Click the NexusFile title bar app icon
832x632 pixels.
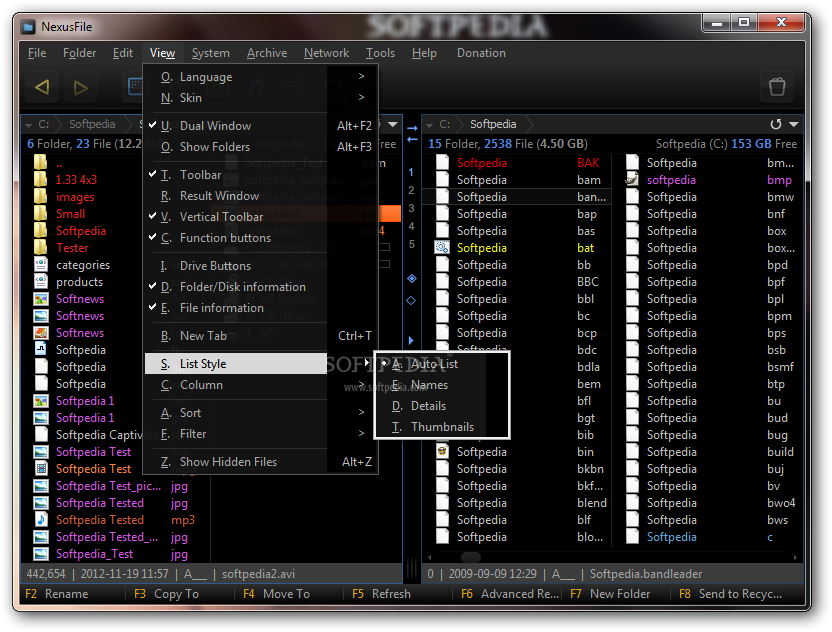pos(29,27)
